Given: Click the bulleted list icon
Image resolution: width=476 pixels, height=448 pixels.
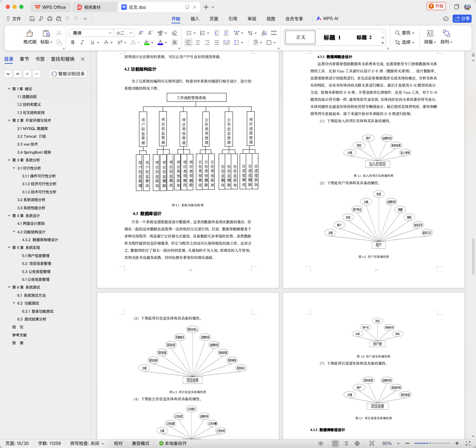Looking at the screenshot, I should pyautogui.click(x=189, y=33).
